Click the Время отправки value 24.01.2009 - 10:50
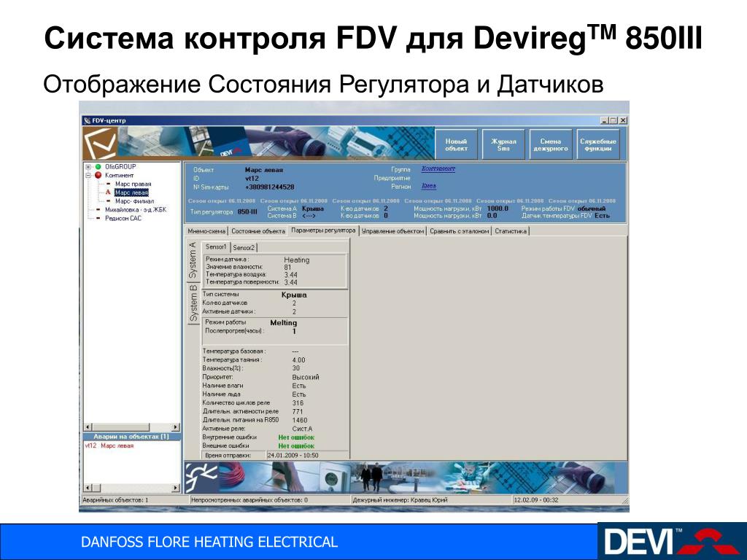This screenshot has width=747, height=560. 293,455
